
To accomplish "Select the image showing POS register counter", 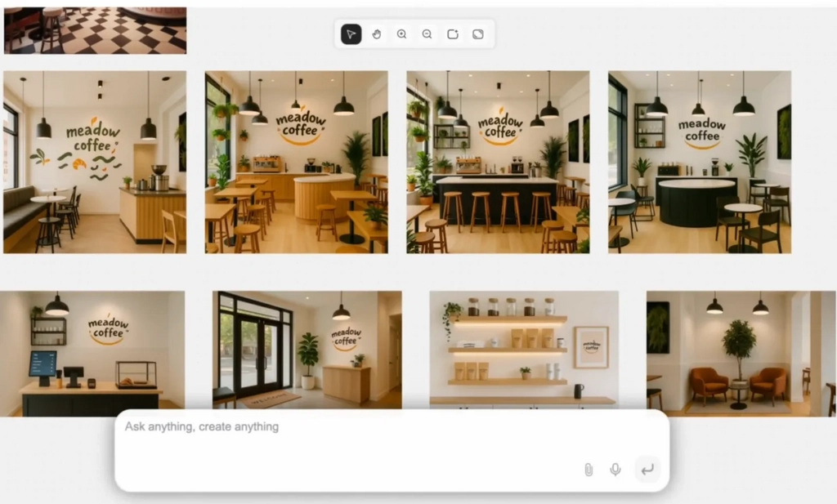I will coord(92,354).
